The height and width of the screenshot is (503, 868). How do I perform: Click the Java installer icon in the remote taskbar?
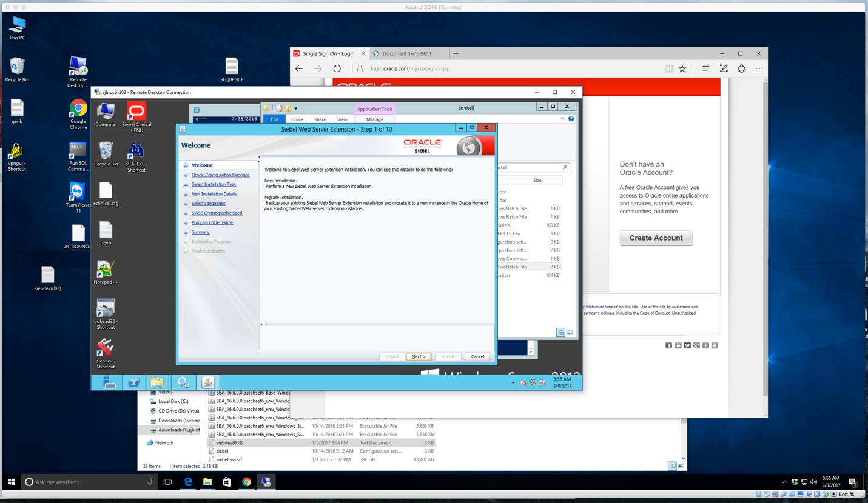(x=208, y=382)
